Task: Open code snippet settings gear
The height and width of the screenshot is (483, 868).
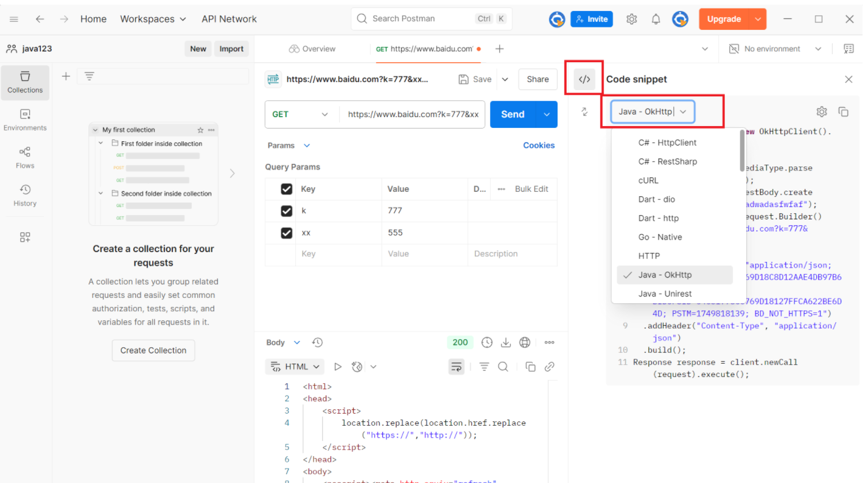Action: coord(822,111)
